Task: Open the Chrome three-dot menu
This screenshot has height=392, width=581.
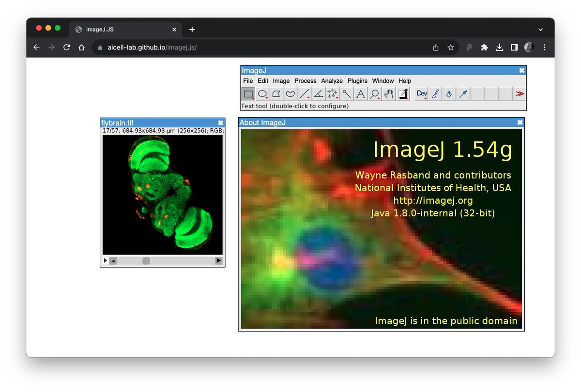Action: point(545,47)
